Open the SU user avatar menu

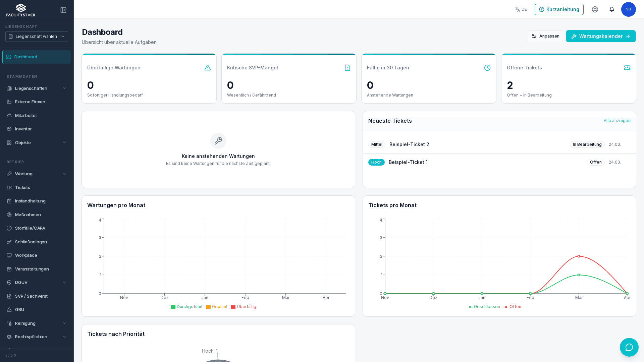click(629, 9)
